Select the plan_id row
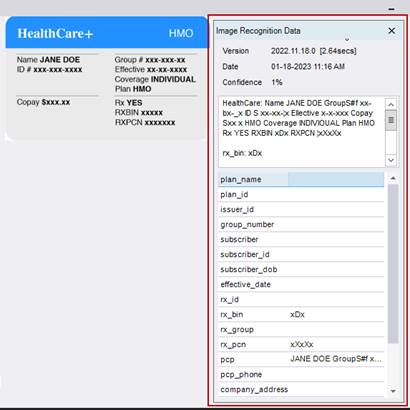 pyautogui.click(x=301, y=194)
